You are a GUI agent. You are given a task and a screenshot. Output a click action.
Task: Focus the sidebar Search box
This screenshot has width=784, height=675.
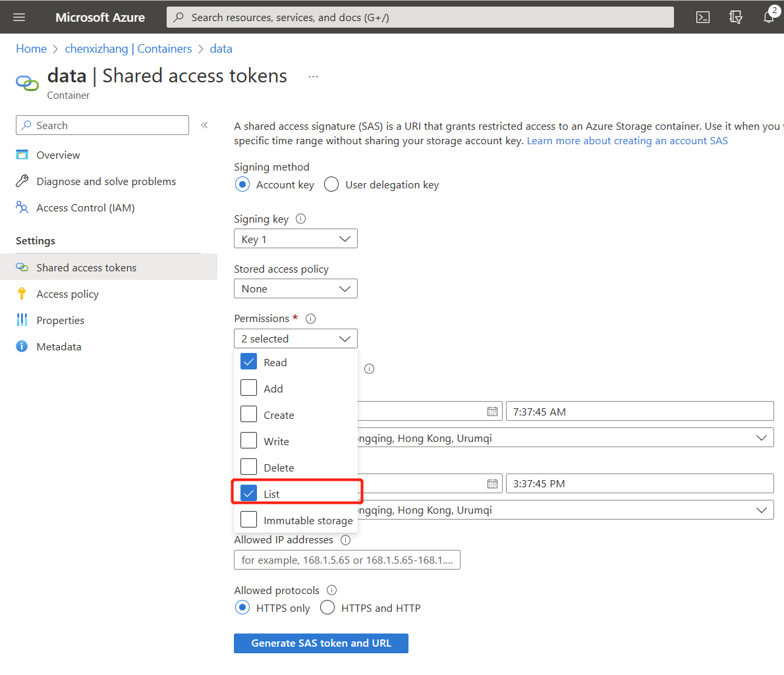[103, 125]
